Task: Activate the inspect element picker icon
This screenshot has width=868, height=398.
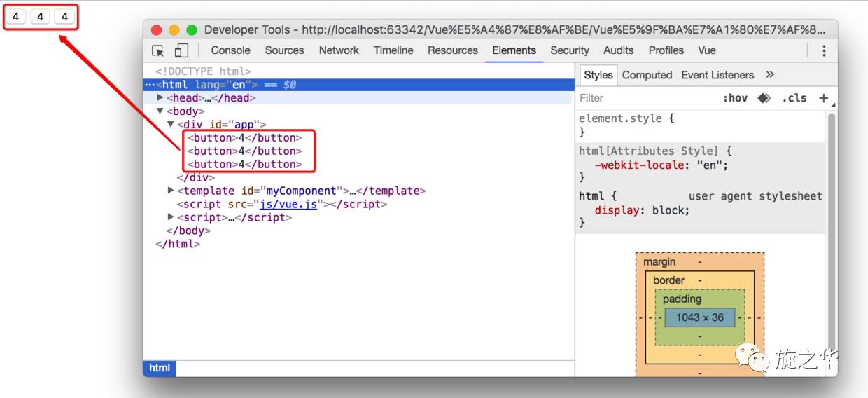Action: click(158, 50)
